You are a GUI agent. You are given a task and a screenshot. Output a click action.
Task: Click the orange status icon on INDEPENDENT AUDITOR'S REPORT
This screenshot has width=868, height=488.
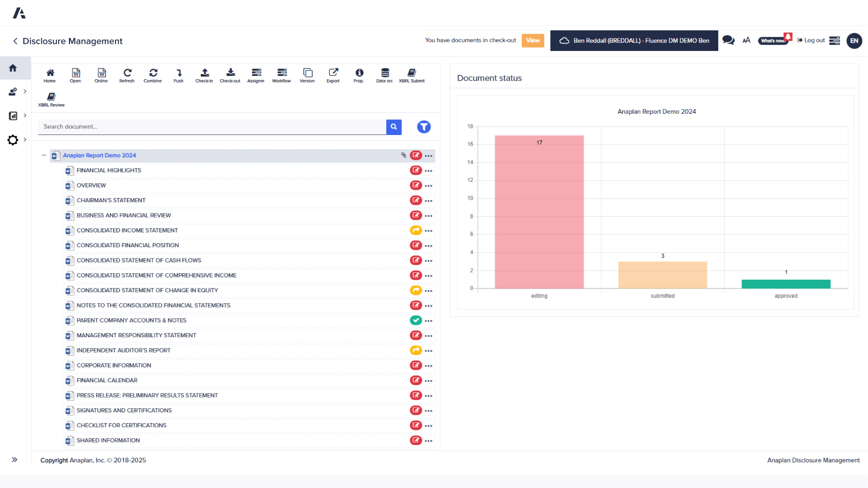click(416, 350)
